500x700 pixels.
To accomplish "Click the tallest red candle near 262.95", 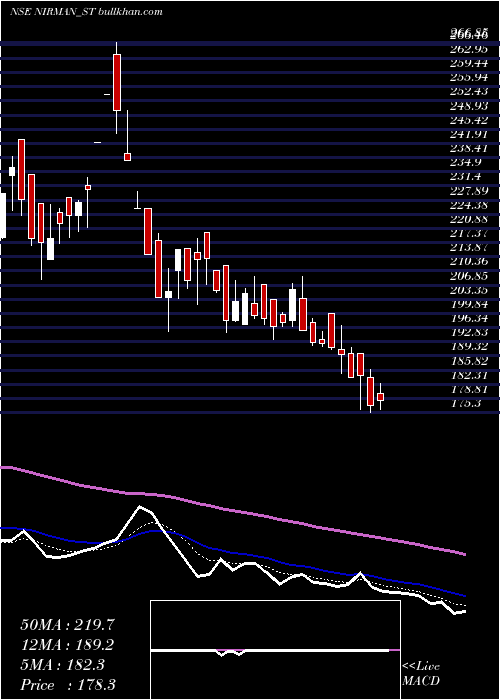I will tap(117, 82).
